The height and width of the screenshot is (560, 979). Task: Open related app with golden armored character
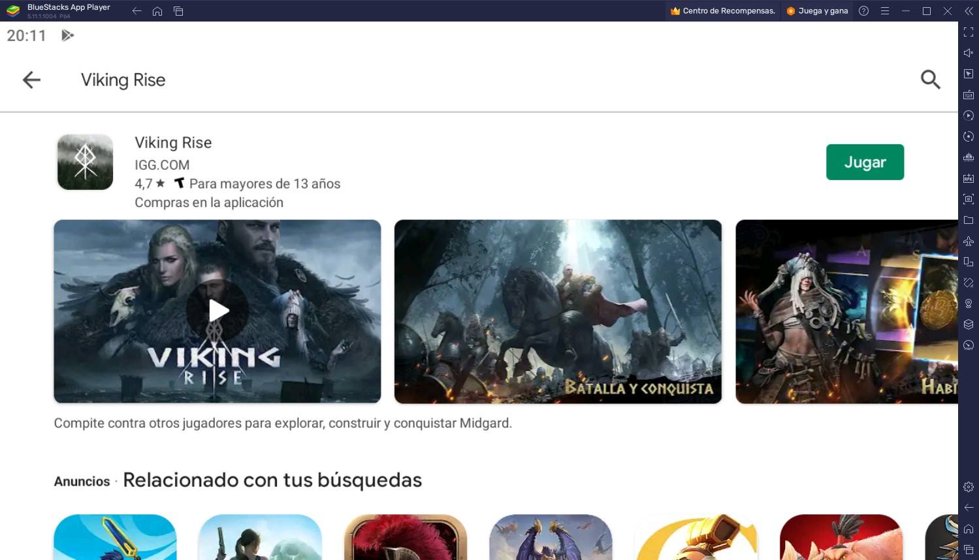pyautogui.click(x=696, y=537)
